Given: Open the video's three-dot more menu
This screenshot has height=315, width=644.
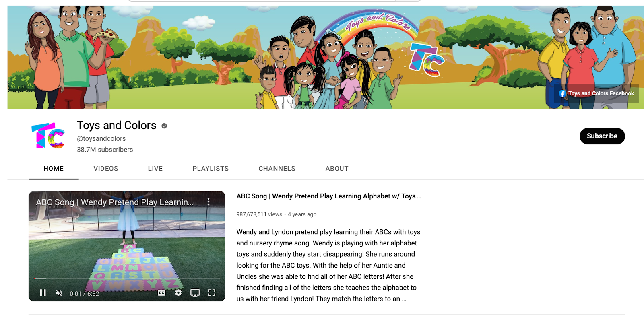Looking at the screenshot, I should (x=208, y=202).
